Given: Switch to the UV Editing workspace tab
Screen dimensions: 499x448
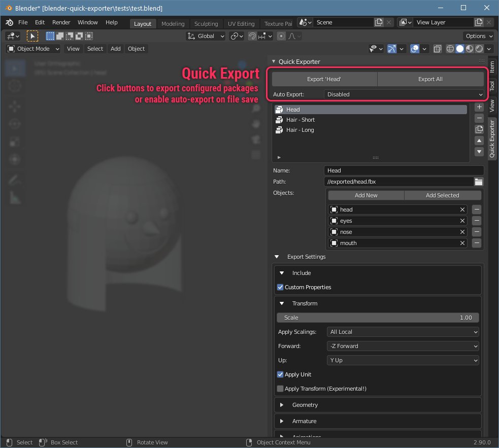Looking at the screenshot, I should coord(241,24).
